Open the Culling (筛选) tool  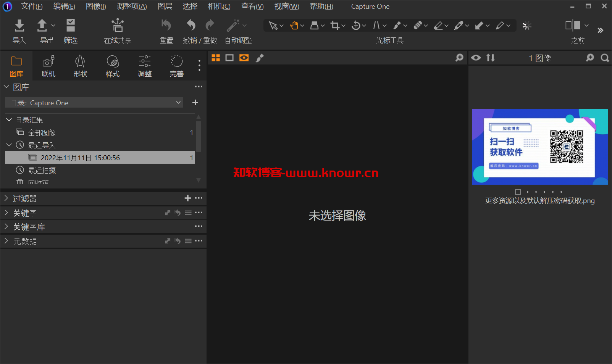(x=70, y=26)
